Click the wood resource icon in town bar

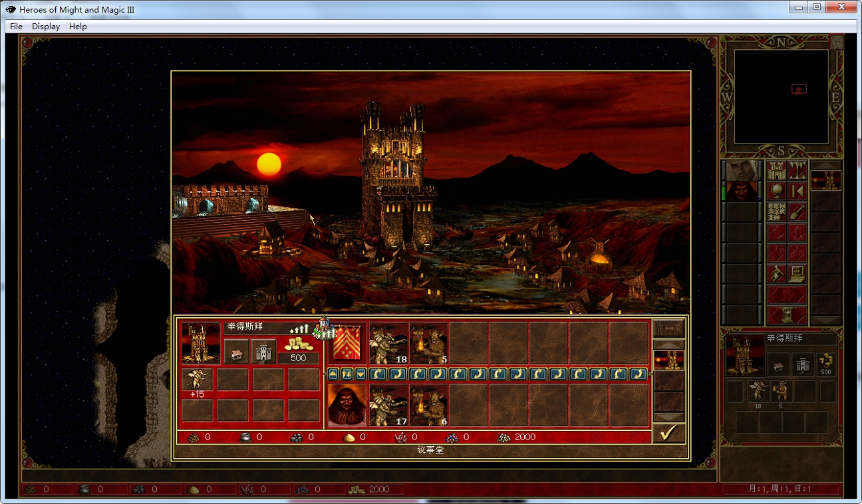point(192,437)
